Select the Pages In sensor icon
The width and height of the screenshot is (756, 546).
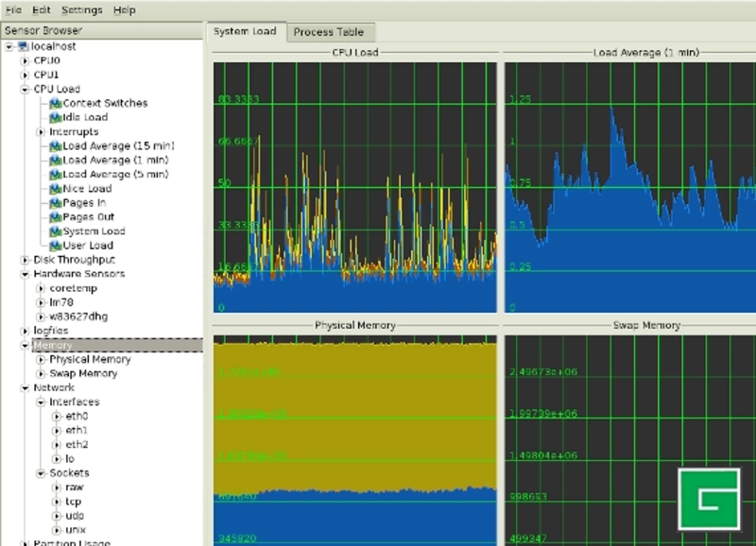pyautogui.click(x=56, y=203)
